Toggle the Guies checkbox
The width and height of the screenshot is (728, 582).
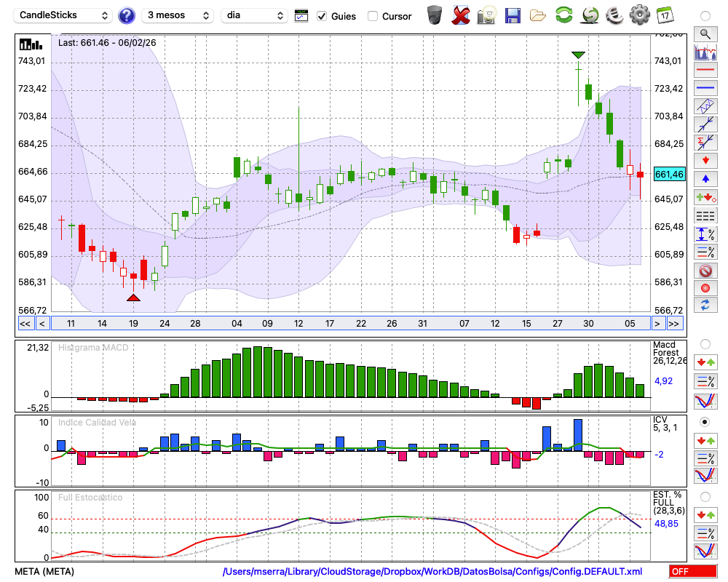coord(321,16)
